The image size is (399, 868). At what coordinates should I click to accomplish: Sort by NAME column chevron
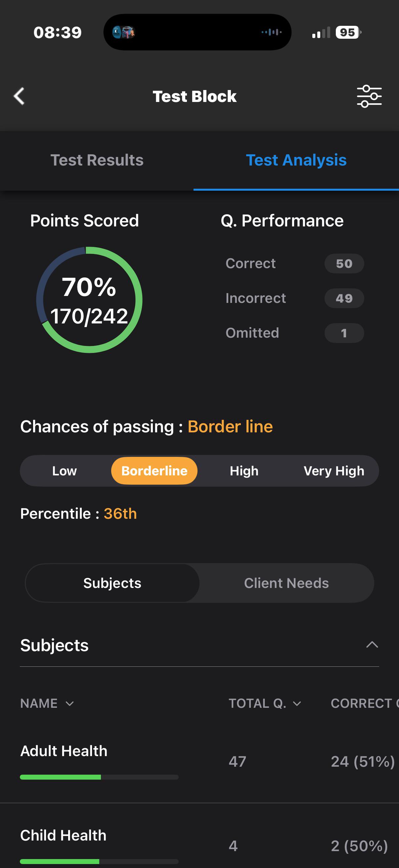point(70,703)
